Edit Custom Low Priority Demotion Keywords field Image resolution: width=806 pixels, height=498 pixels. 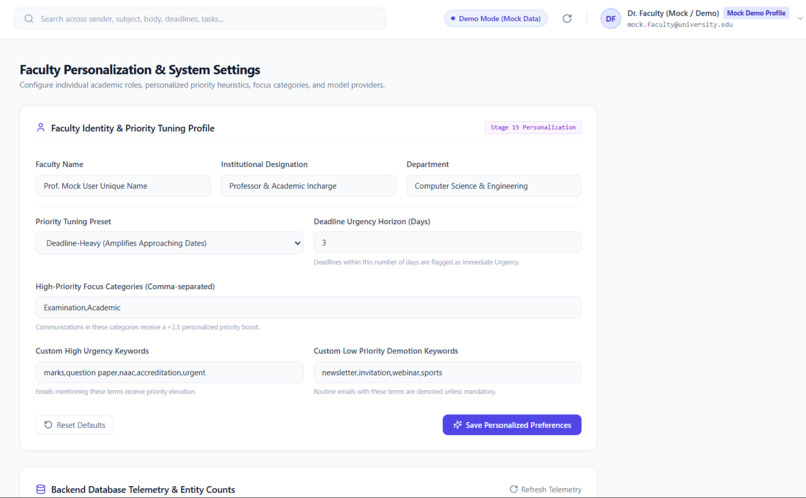pyautogui.click(x=447, y=372)
